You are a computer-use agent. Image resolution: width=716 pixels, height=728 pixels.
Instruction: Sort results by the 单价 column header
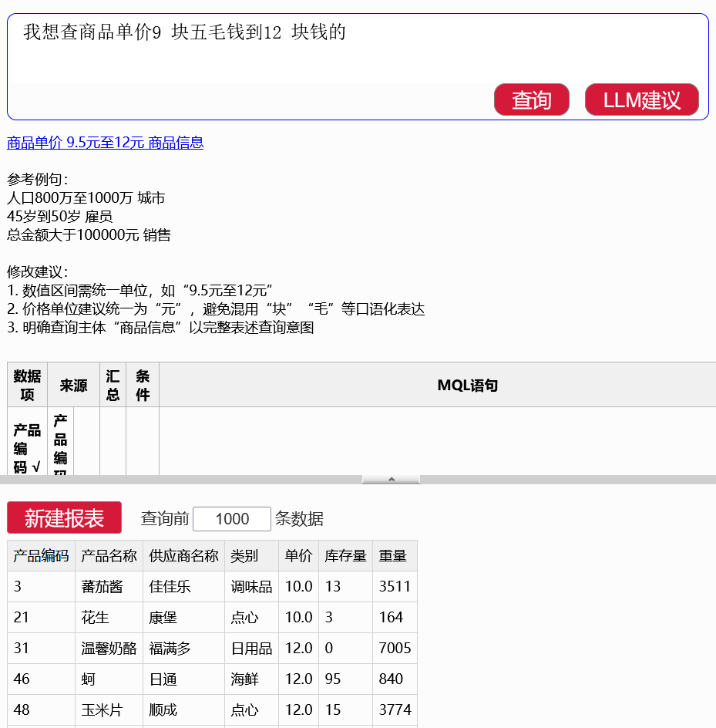tap(298, 556)
